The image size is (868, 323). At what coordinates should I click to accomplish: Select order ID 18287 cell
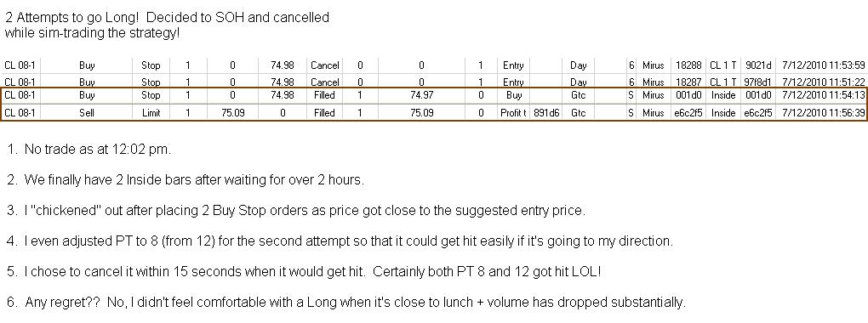[684, 82]
